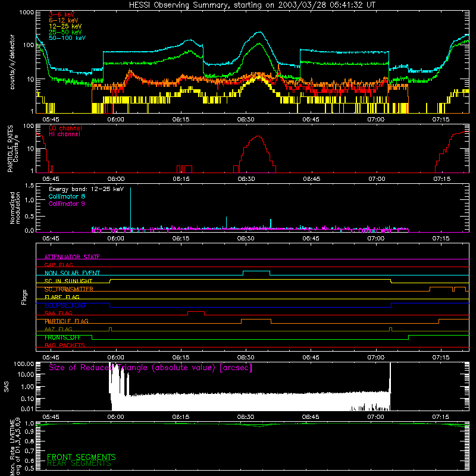Image resolution: width=476 pixels, height=476 pixels.
Task: Click the 1000 tick label on count-rate plot
Action: coord(26,12)
